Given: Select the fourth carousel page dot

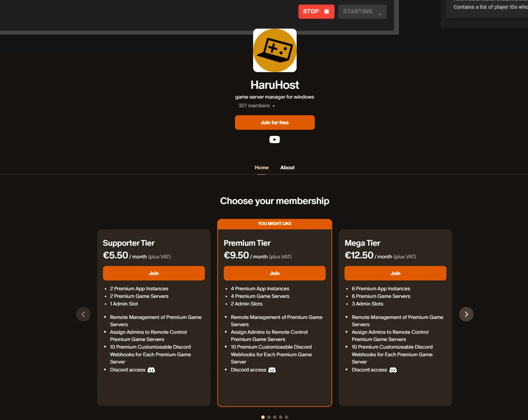Looking at the screenshot, I should [281, 417].
